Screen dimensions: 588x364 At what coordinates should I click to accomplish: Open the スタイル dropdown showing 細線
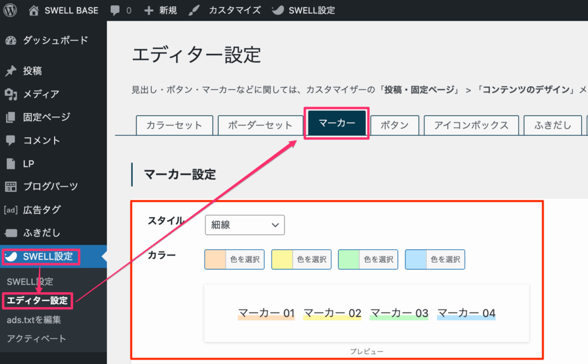pyautogui.click(x=245, y=224)
